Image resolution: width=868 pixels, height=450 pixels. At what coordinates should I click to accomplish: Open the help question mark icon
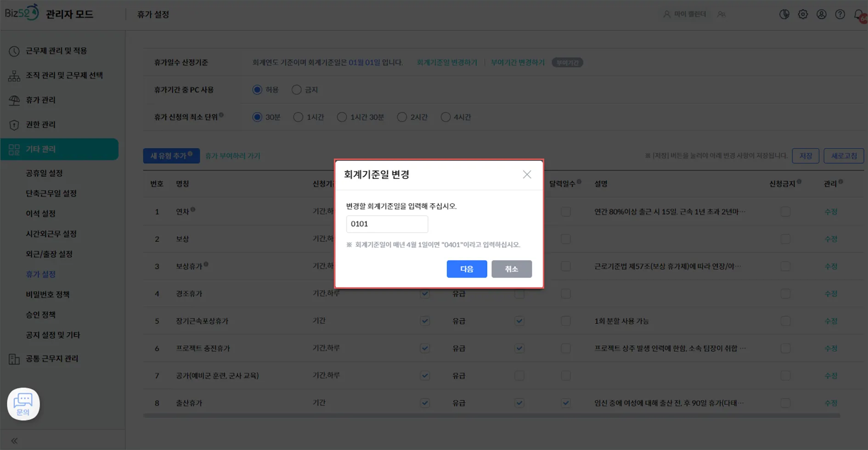pos(840,14)
